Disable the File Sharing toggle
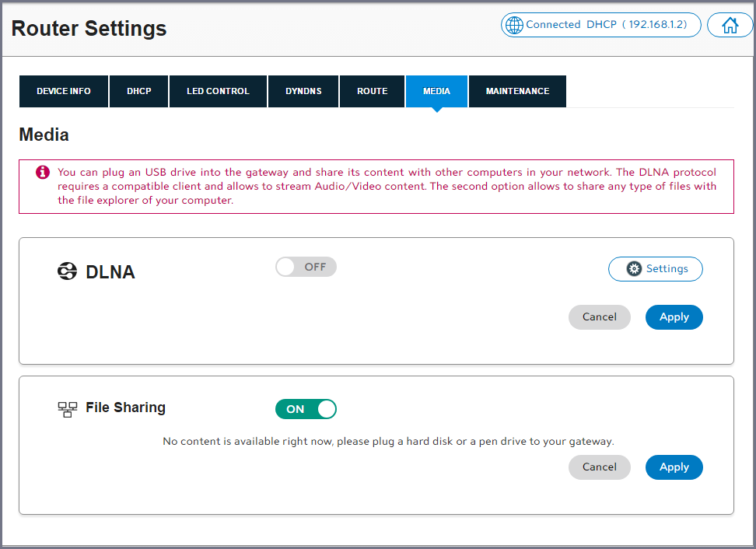Viewport: 756px width, 549px height. [306, 409]
